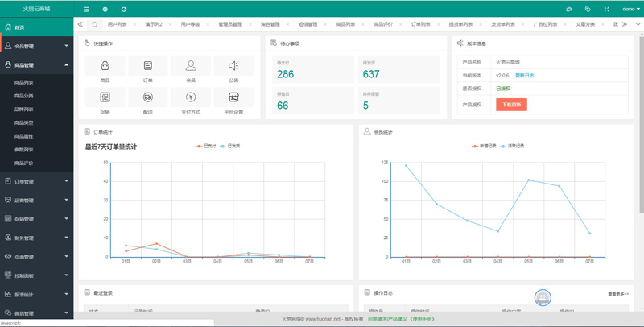The width and height of the screenshot is (644, 327).
Task: Toggle the 已支付 legend series in order chart
Action: click(206, 146)
